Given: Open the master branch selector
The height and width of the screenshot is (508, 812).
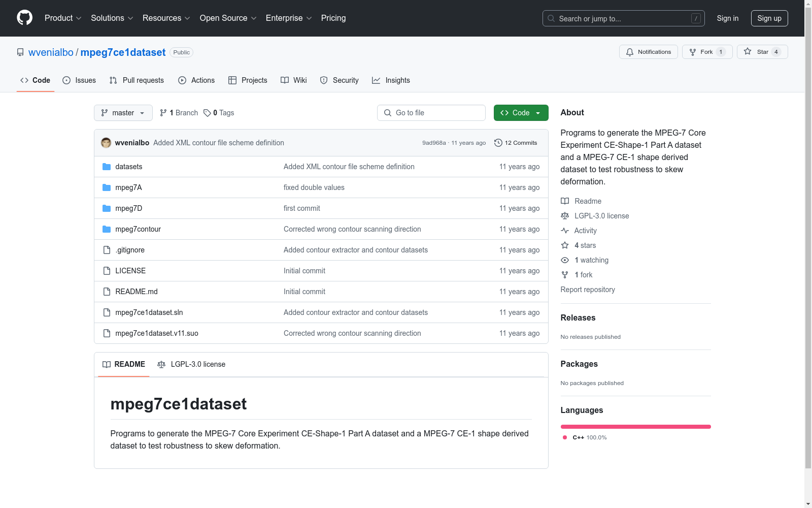Looking at the screenshot, I should (x=123, y=113).
